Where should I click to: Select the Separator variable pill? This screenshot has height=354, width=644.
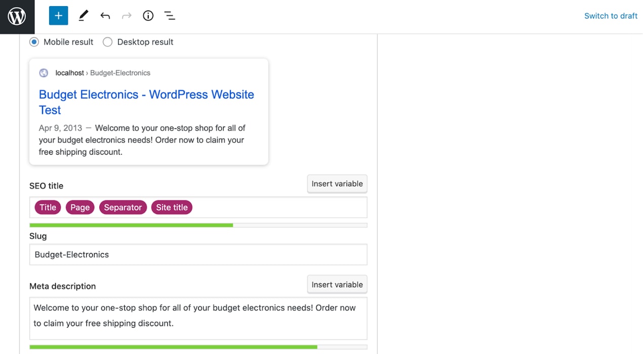click(123, 207)
